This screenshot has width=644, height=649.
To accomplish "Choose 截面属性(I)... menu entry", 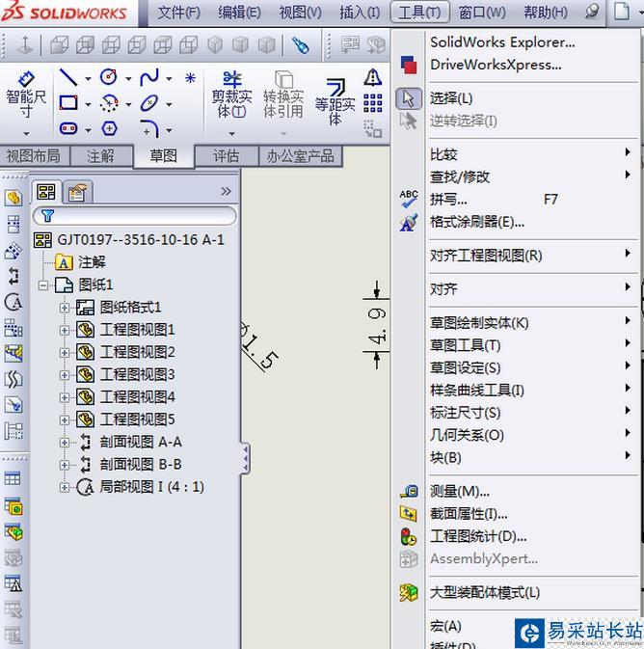I will pyautogui.click(x=469, y=514).
